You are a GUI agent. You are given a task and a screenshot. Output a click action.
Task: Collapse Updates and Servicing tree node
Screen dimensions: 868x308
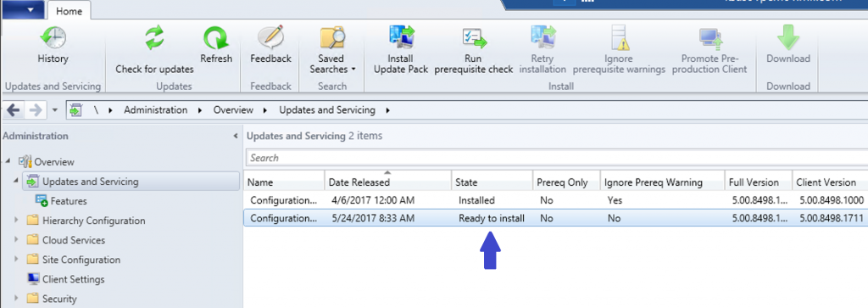click(x=17, y=181)
